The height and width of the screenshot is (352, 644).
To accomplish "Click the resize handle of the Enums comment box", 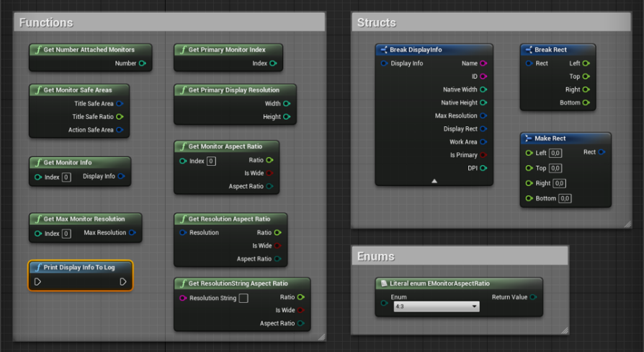I will point(565,330).
